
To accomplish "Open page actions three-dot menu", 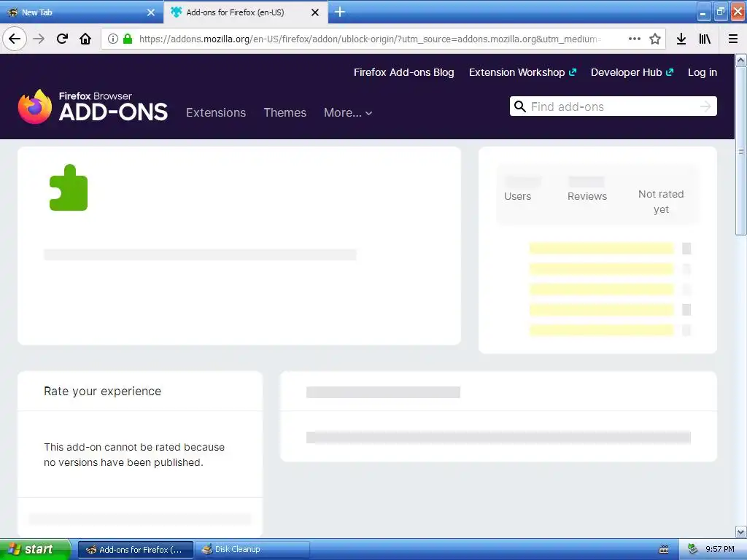I will pos(635,39).
